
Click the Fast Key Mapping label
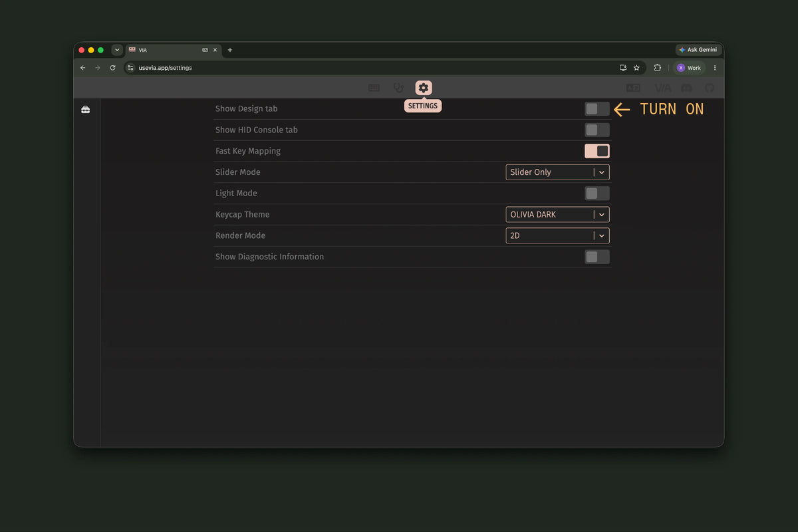tap(248, 151)
